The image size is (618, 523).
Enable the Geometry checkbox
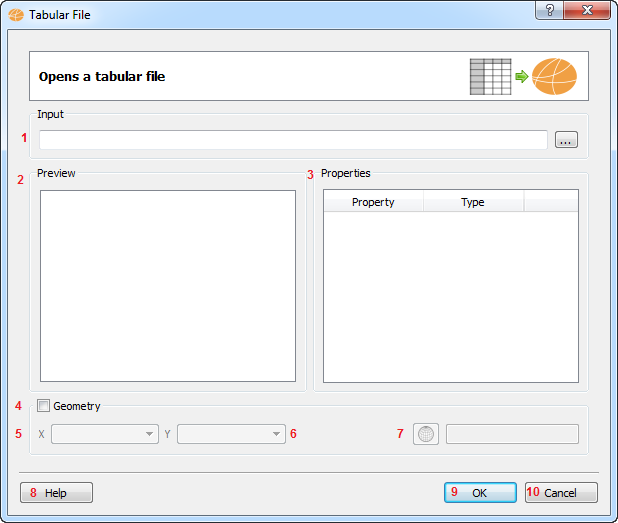pos(43,406)
